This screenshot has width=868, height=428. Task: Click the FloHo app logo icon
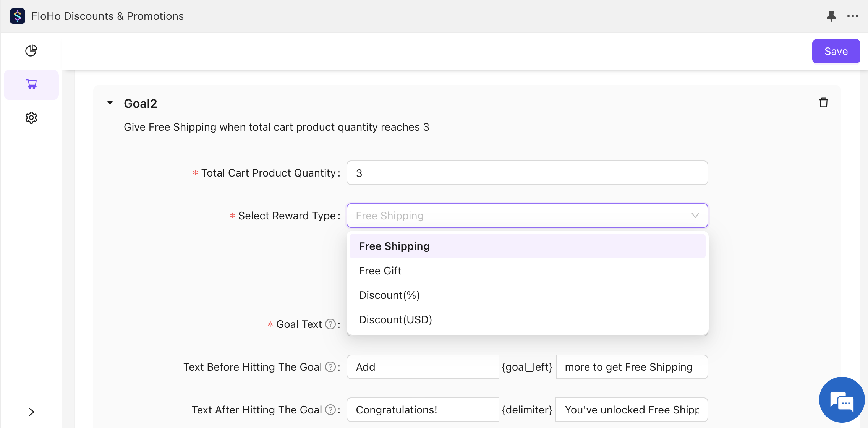point(18,16)
